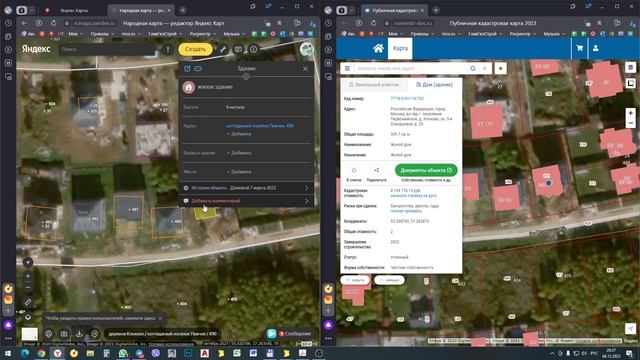Reload the page in left browser window
The width and height of the screenshot is (640, 360).
(x=53, y=23)
